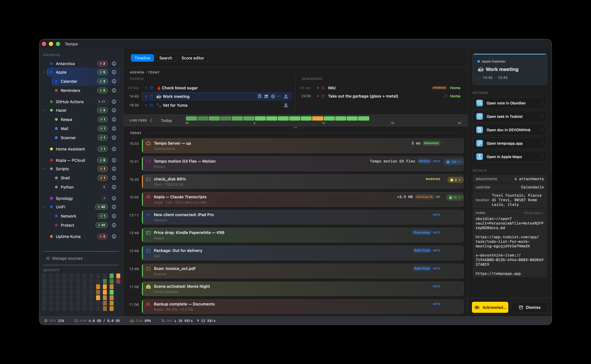Image resolution: width=591 pixels, height=364 pixels.
Task: Show info for the Calendar source
Action: click(x=114, y=81)
